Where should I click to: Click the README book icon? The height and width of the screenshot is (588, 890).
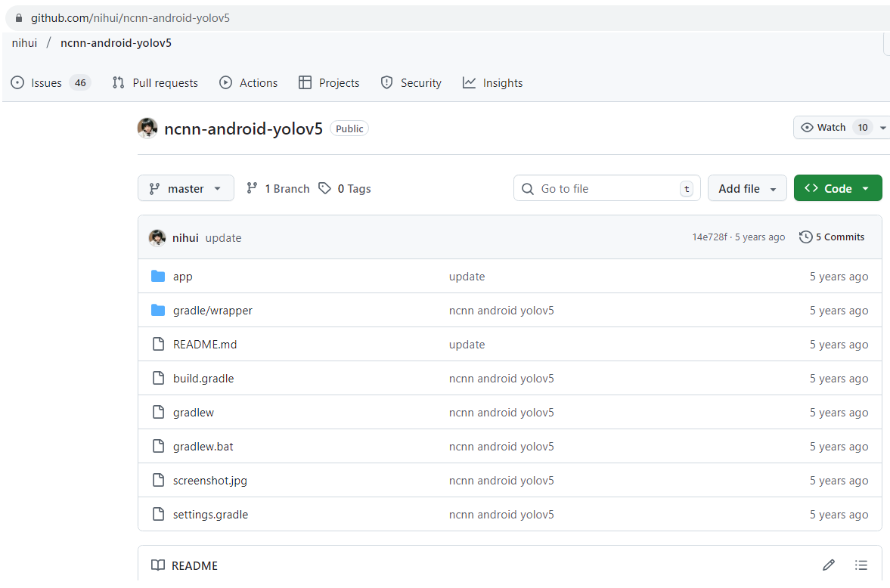[x=158, y=565]
